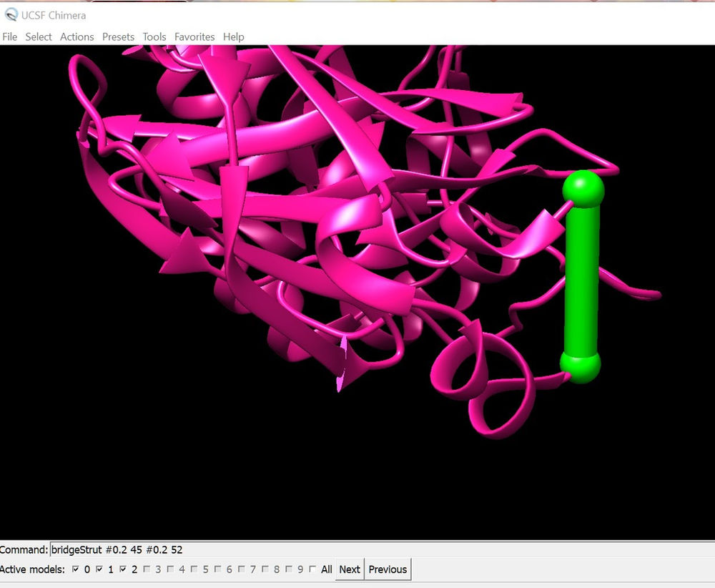Disable active model 1 checkbox

click(x=99, y=569)
